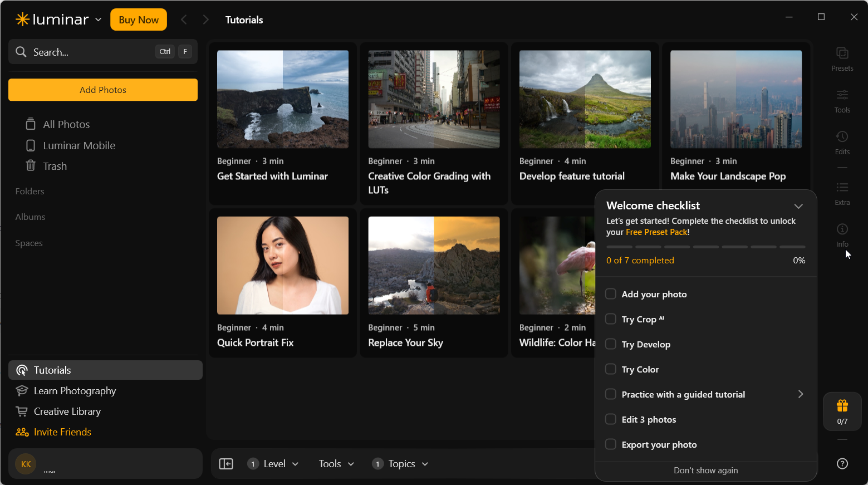Screen dimensions: 868x485
Task: Collapse the Welcome checklist chevron
Action: coord(798,206)
